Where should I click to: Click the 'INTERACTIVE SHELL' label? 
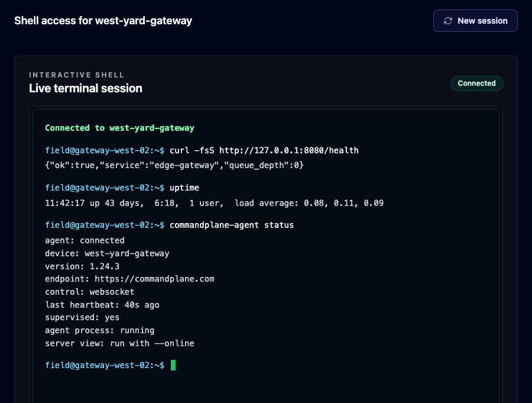coord(77,75)
